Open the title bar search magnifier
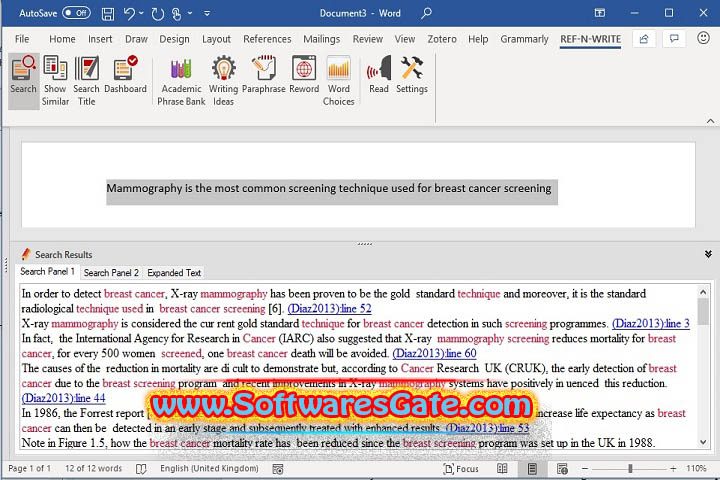 pos(426,13)
